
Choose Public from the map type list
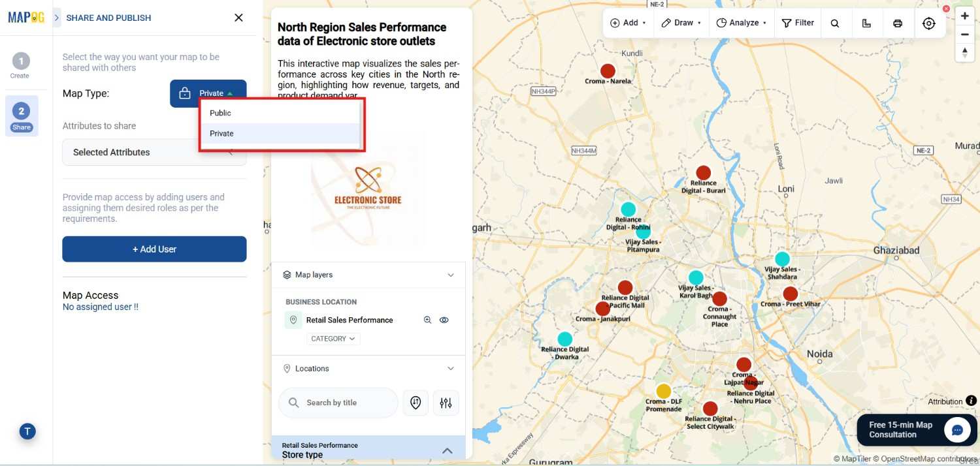point(280,113)
